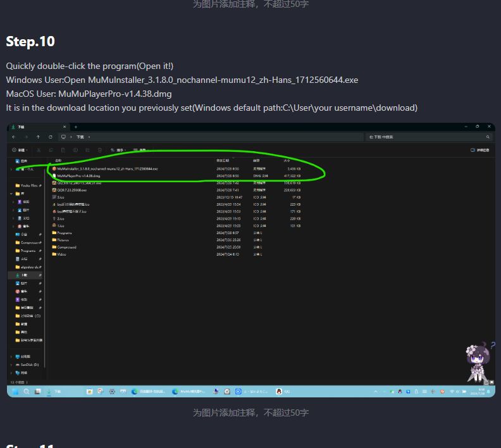Click the Share icon in the Explorer toolbar
The image size is (501, 448).
coord(87,150)
